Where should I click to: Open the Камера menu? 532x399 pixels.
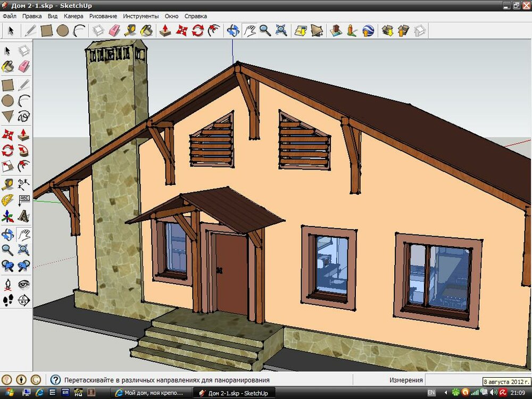73,16
